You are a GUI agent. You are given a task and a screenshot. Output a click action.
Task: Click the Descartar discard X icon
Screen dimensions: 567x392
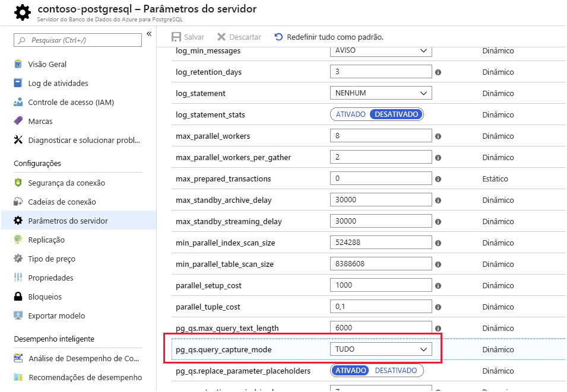click(x=221, y=37)
